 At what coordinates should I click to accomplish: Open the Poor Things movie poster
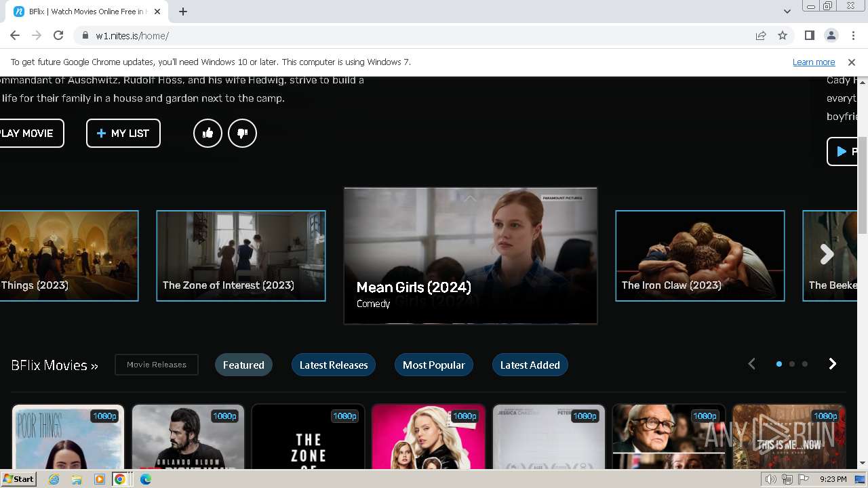point(68,437)
